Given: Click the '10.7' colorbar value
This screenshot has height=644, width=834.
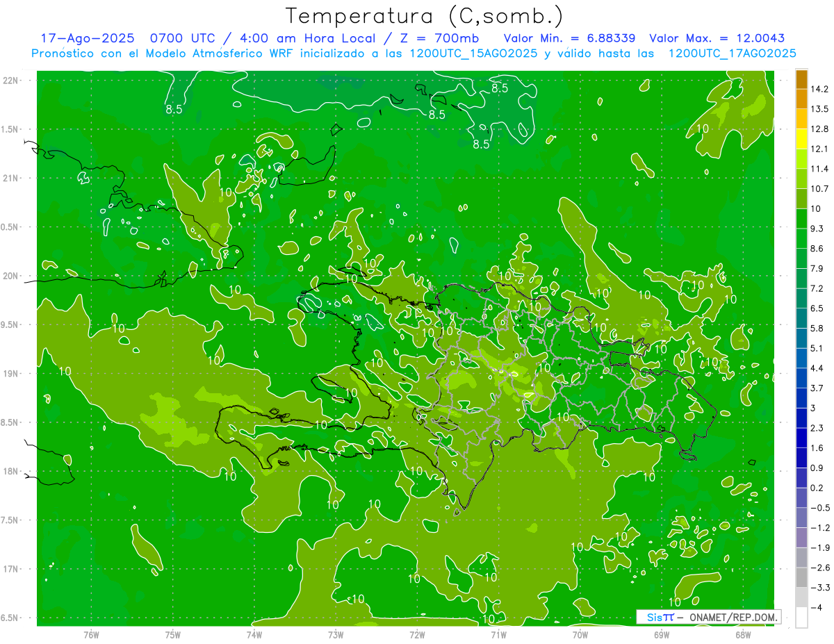Looking at the screenshot, I should point(819,188).
